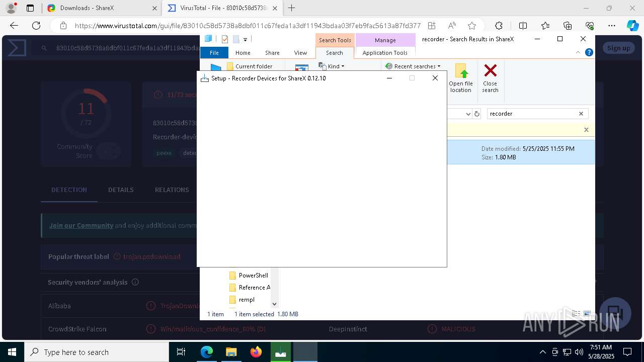This screenshot has height=362, width=644.
Task: Add this page to favorites star
Action: pos(472,26)
